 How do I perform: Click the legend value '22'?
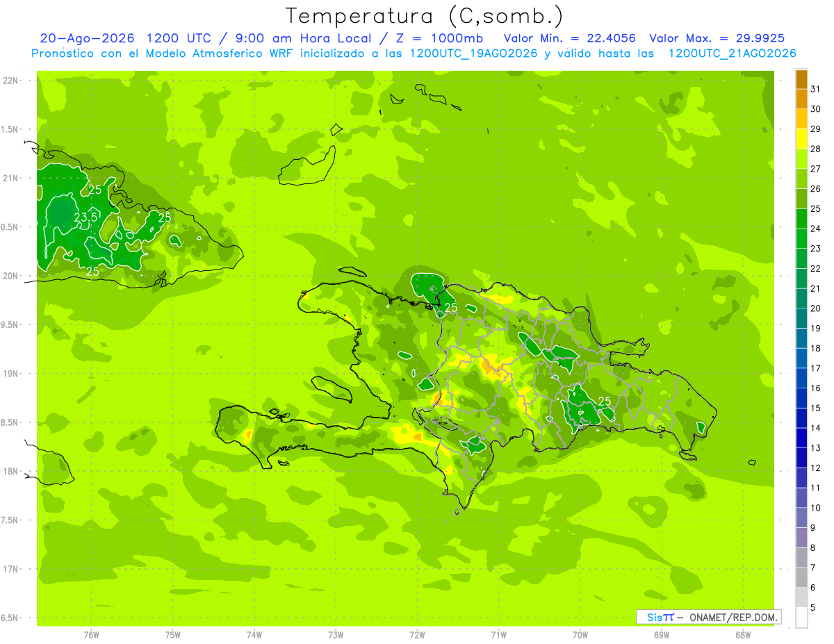tap(815, 268)
